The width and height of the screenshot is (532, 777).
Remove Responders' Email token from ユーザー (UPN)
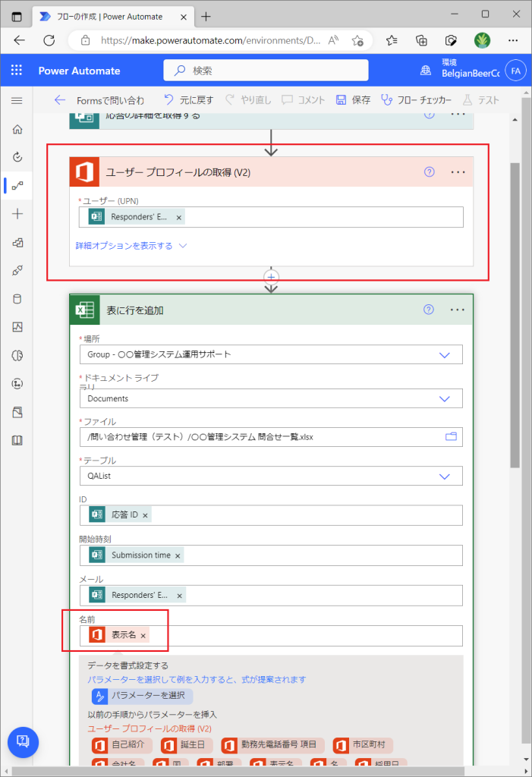[179, 218]
